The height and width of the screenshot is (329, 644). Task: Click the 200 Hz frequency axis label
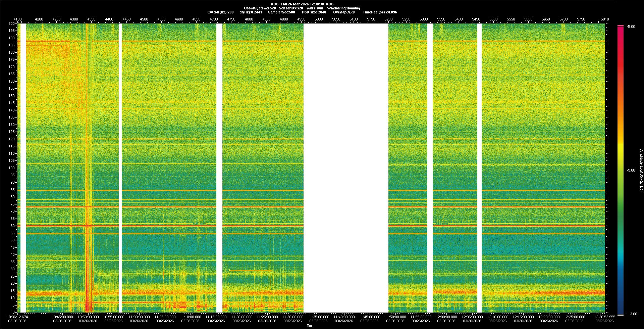pyautogui.click(x=11, y=24)
